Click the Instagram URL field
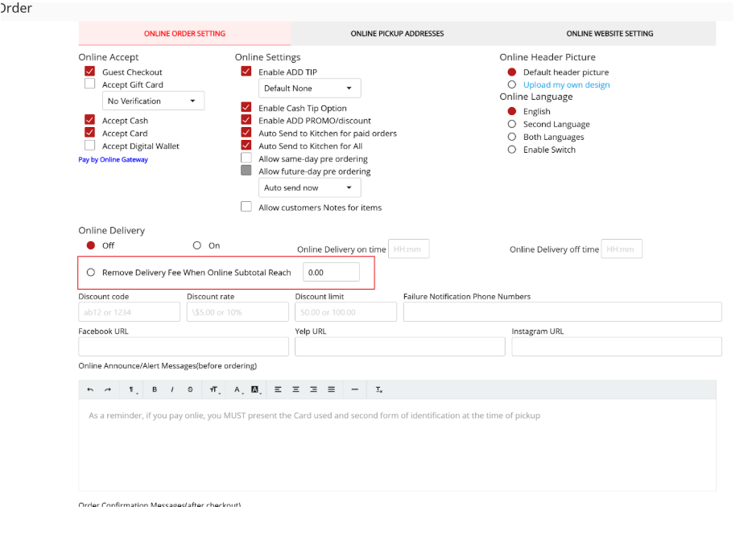Viewport: 756px width, 539px height. [617, 347]
